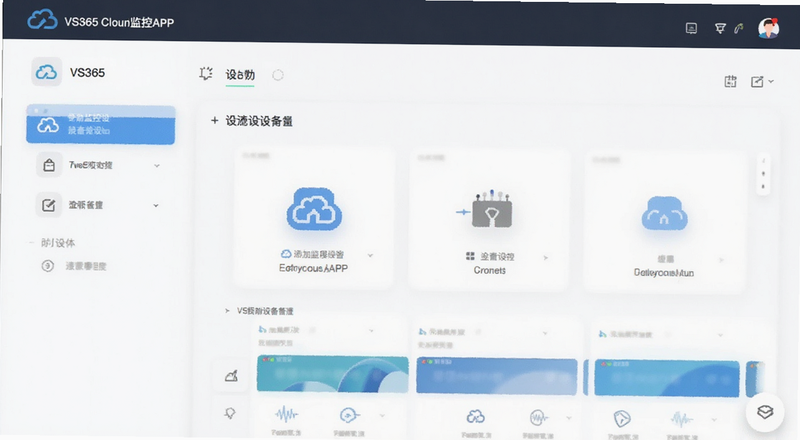Click the green leaf icon in the header
The image size is (800, 440).
tap(738, 29)
